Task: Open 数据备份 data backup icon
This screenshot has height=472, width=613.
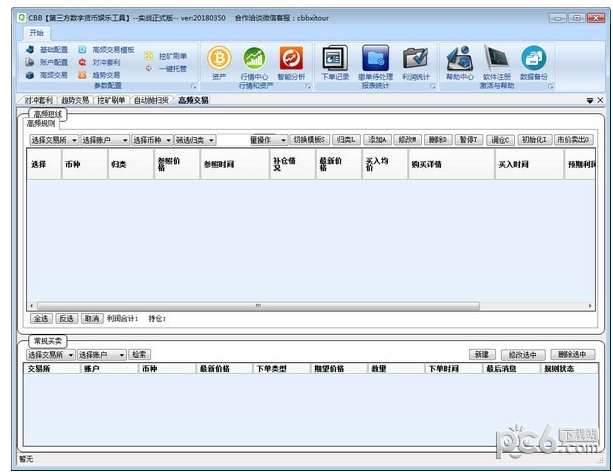Action: tap(534, 58)
